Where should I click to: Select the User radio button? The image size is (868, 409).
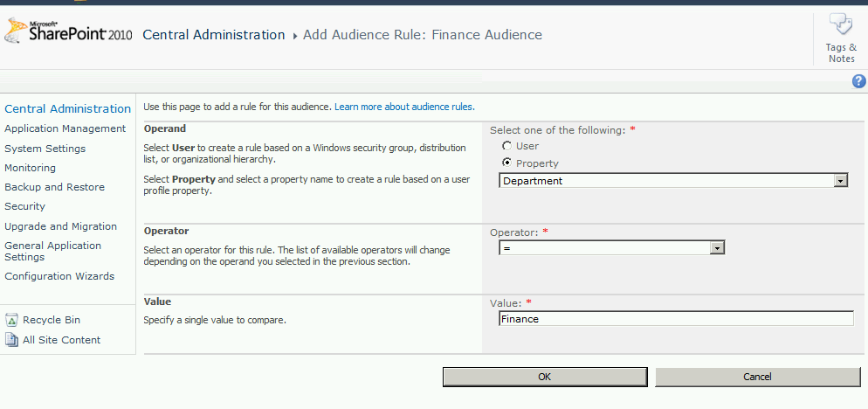[x=506, y=146]
